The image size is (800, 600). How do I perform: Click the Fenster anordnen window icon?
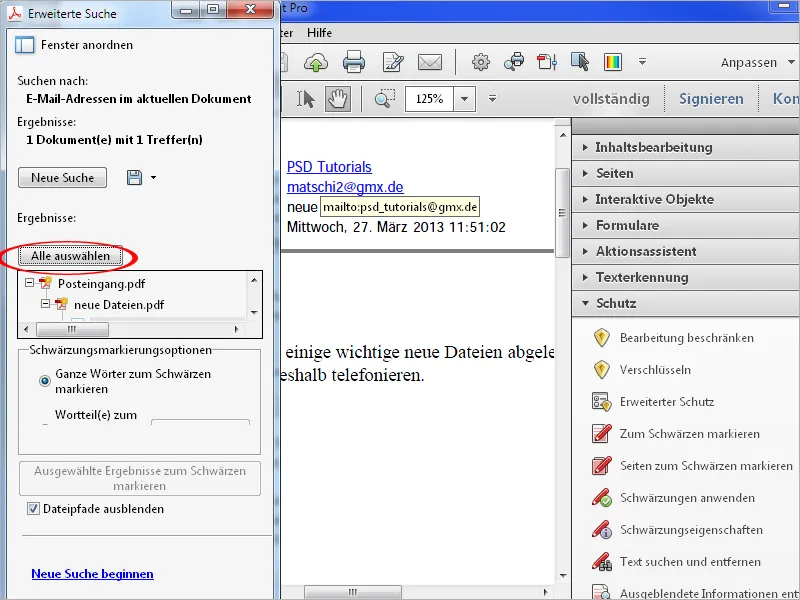click(x=24, y=45)
